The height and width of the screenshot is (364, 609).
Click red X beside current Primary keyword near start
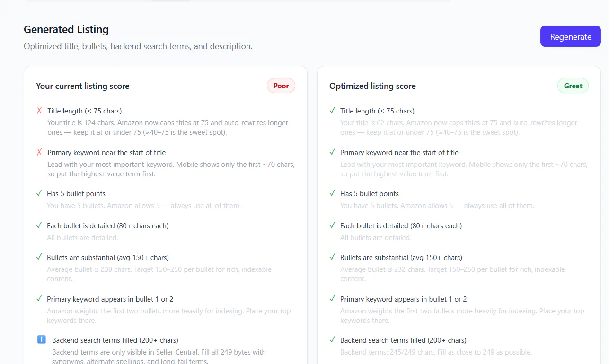pos(39,152)
